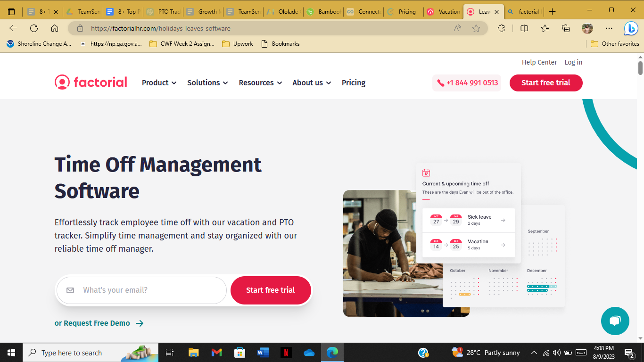Call the +1 844 991 0513 number button
The width and height of the screenshot is (644, 362).
coord(467,83)
